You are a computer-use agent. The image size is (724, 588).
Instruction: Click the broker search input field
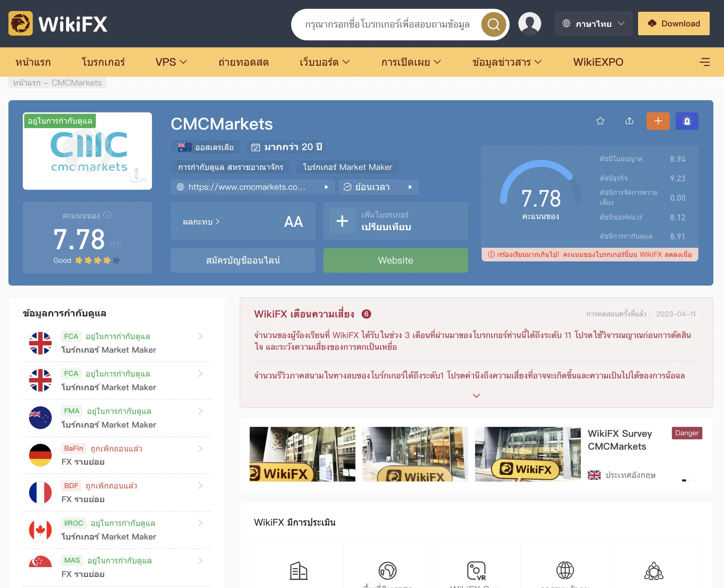387,24
